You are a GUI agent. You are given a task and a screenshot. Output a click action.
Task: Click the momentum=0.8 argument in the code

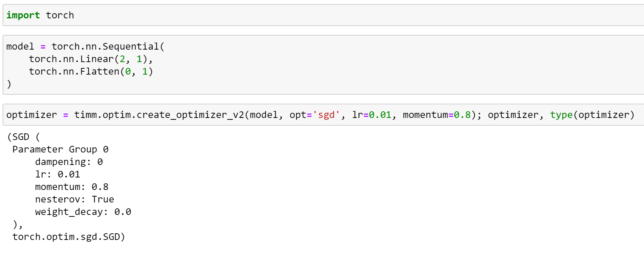[436, 115]
